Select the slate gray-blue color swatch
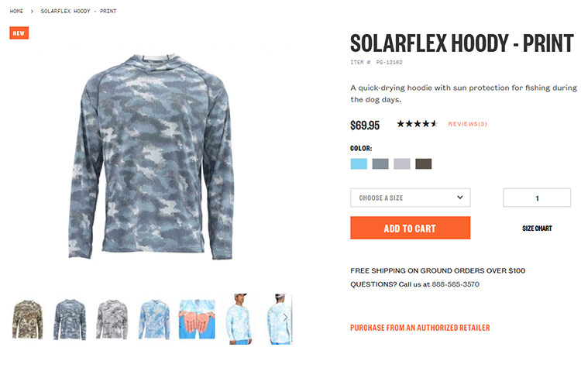The width and height of the screenshot is (581, 392). click(x=380, y=163)
